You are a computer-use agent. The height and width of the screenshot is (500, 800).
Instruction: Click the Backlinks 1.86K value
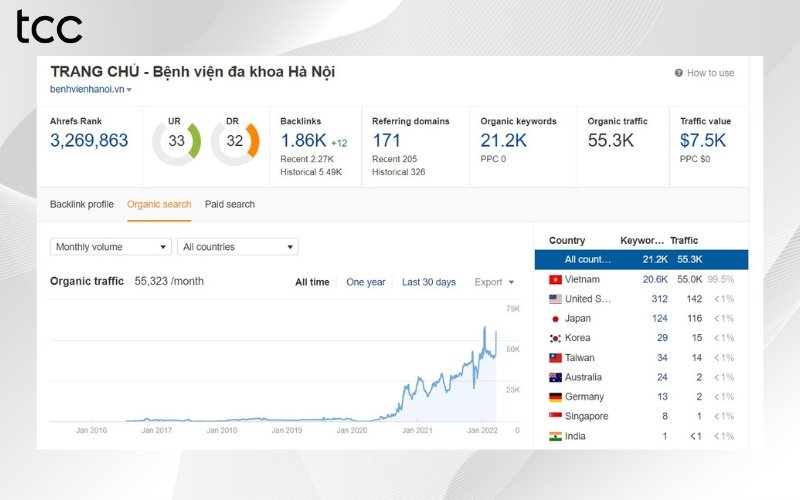(304, 140)
